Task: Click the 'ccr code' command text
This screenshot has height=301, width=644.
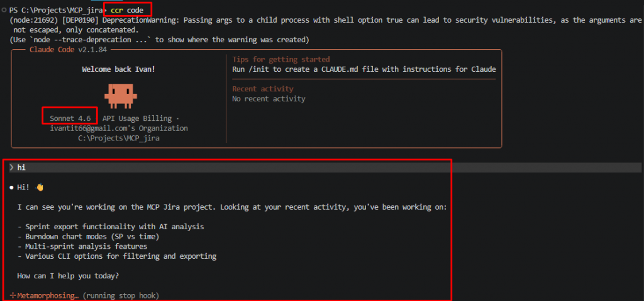Action: [x=127, y=10]
